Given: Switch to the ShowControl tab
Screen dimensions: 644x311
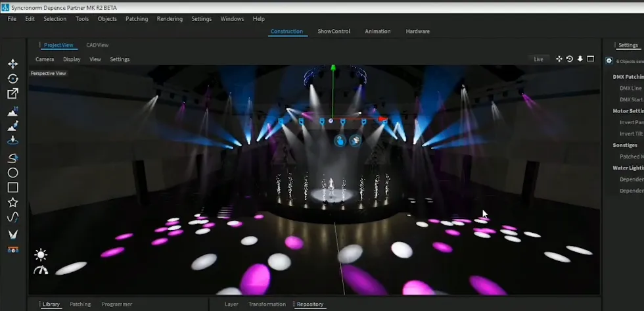Looking at the screenshot, I should [334, 31].
